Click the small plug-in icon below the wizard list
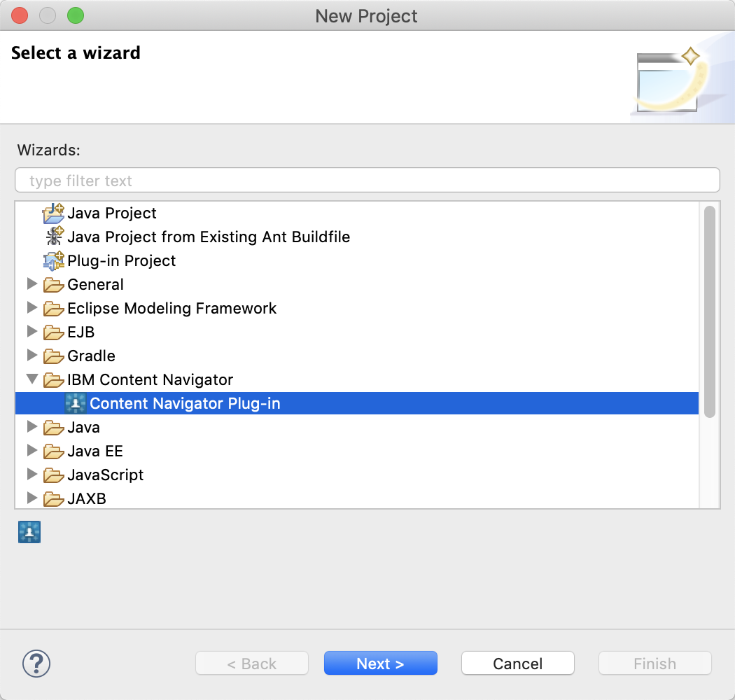735x700 pixels. tap(29, 532)
